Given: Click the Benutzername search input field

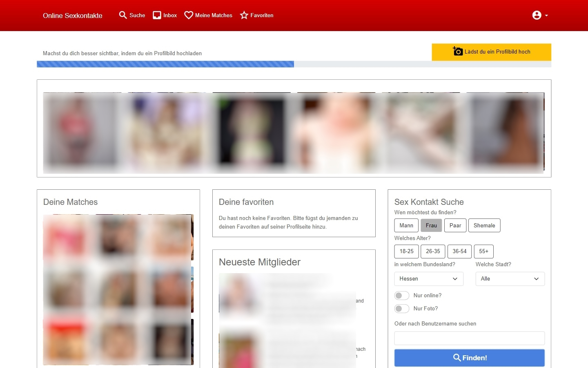Looking at the screenshot, I should [x=469, y=338].
